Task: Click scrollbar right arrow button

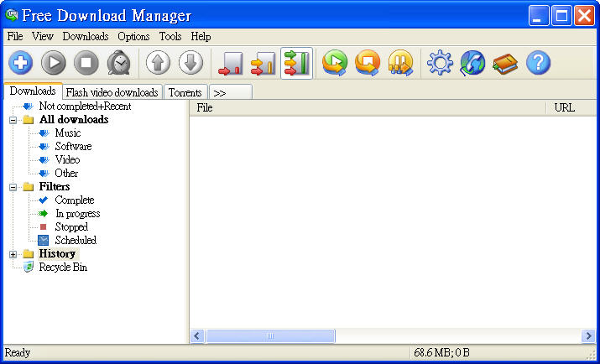Action: [589, 336]
